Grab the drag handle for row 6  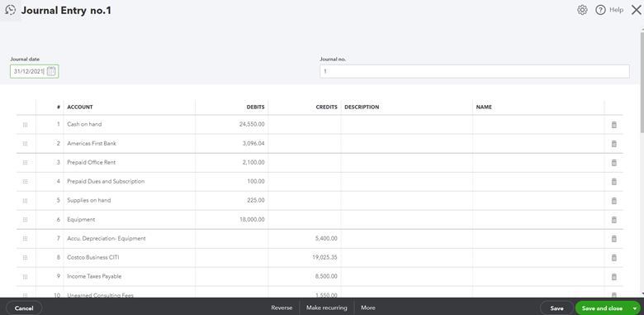tap(25, 220)
